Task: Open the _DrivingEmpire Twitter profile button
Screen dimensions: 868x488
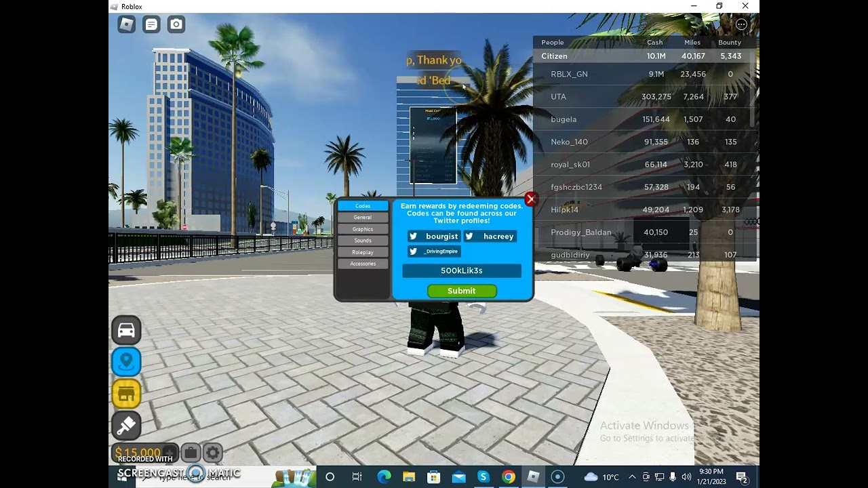Action: 434,251
